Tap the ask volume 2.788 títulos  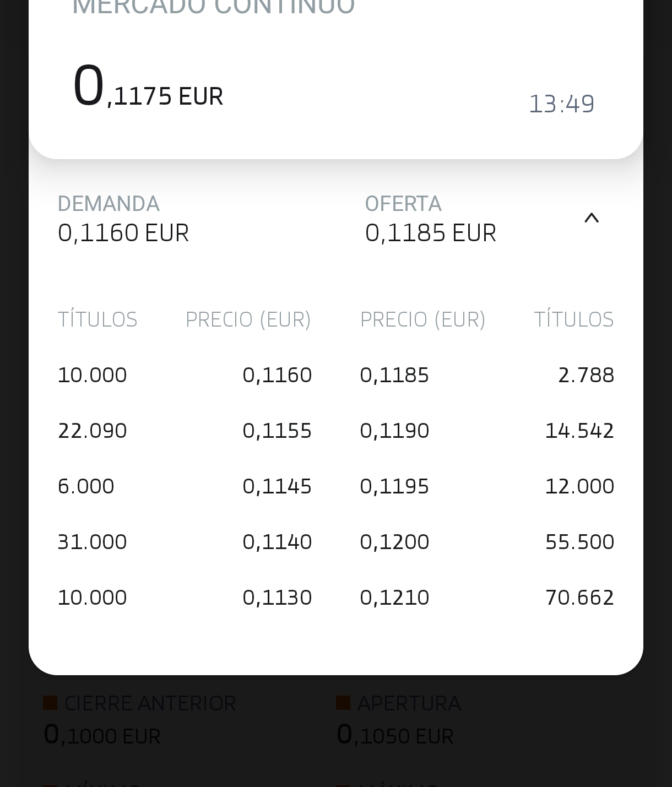click(586, 375)
